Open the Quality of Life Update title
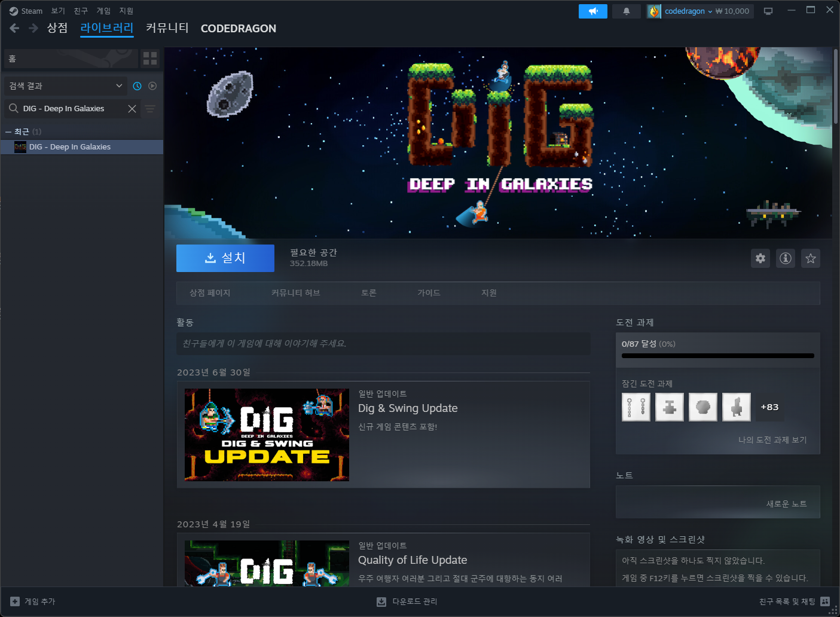 coord(413,560)
